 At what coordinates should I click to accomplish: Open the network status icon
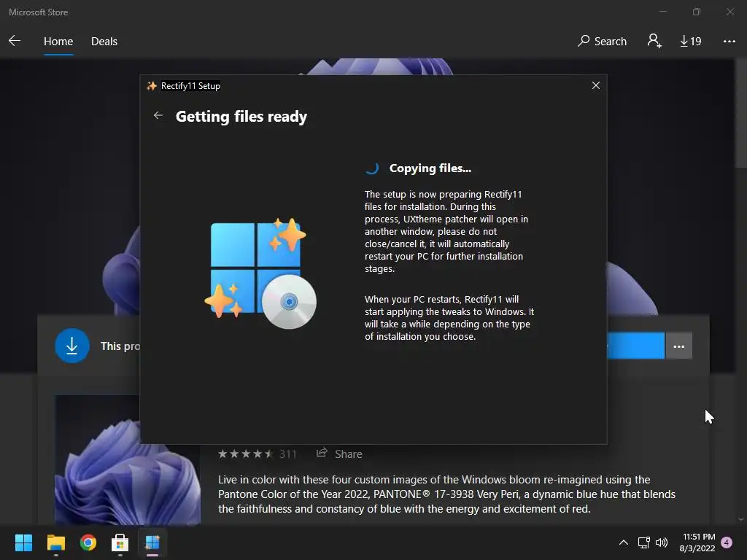[643, 542]
